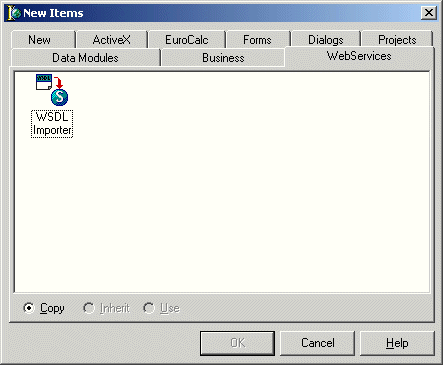Select the WSDL Importer icon
Screen dimensions: 443x365
[52, 90]
